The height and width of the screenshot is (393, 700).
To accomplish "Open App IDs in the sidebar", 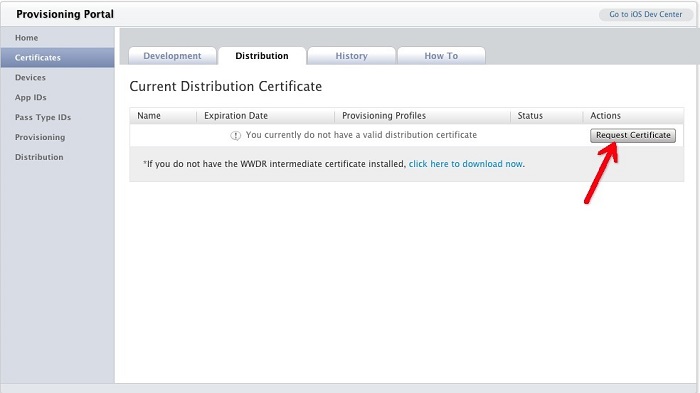I will coord(31,97).
